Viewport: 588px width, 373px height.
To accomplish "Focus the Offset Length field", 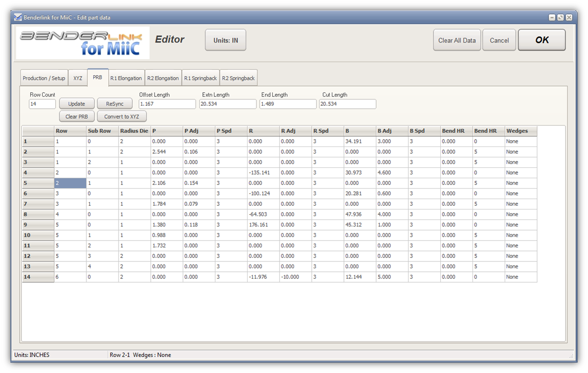I will point(167,104).
